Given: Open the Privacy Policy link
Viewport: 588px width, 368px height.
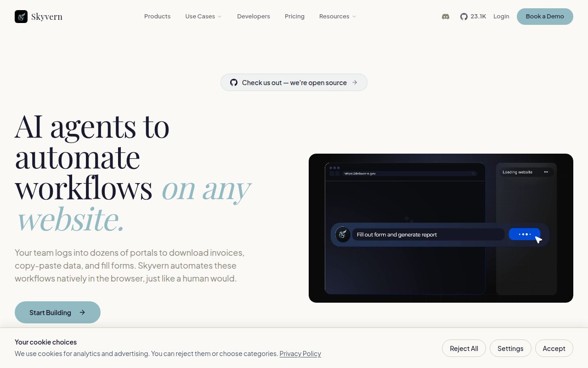Looking at the screenshot, I should coord(300,354).
